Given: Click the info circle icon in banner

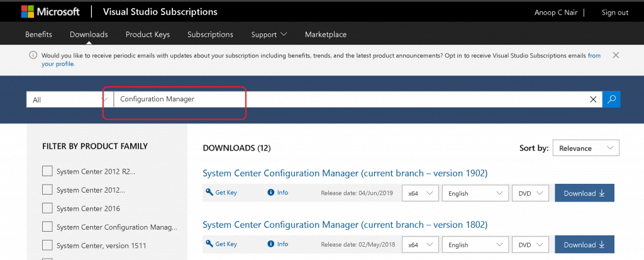Looking at the screenshot, I should (x=33, y=55).
